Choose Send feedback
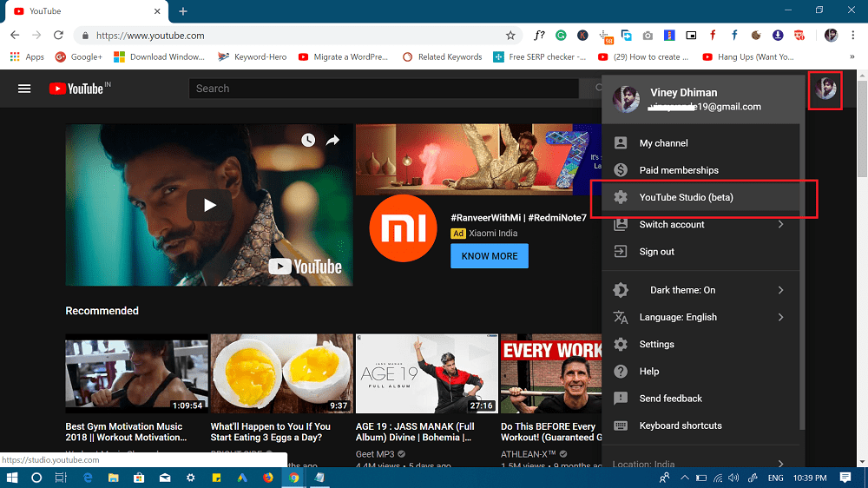This screenshot has height=488, width=868. [700, 399]
